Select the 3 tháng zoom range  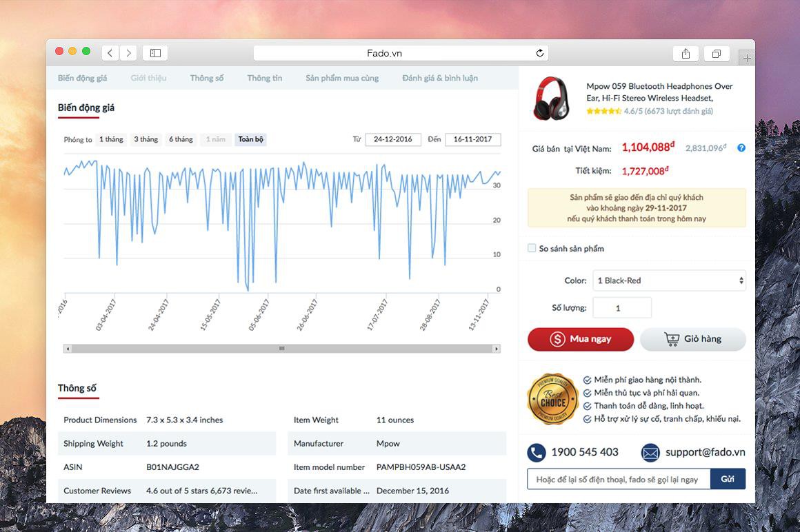click(x=146, y=139)
